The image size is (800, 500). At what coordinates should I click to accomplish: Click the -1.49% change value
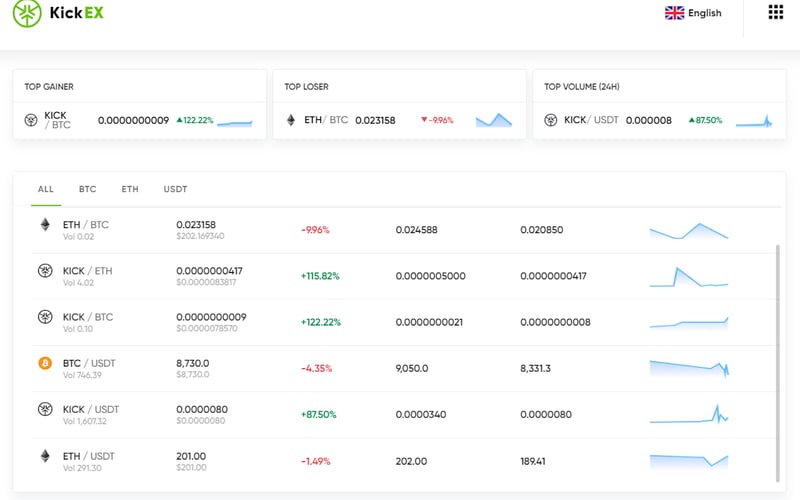tap(315, 461)
